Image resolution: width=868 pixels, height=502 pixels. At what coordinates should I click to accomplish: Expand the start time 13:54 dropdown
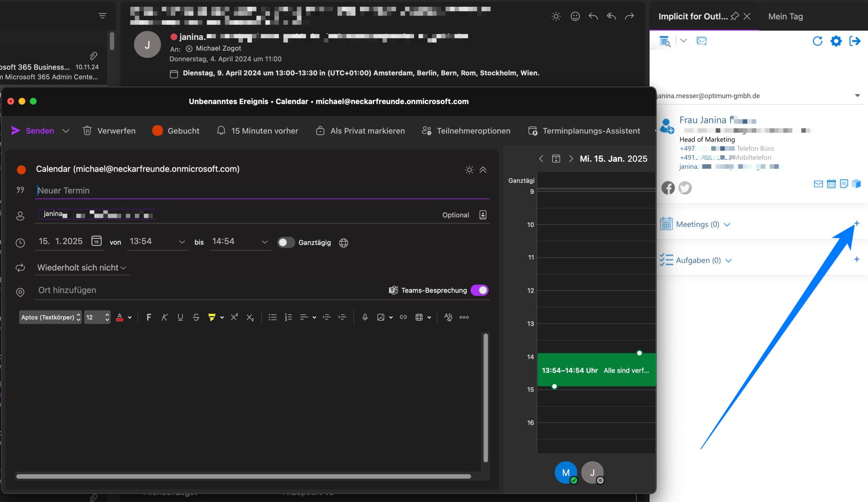(x=182, y=242)
